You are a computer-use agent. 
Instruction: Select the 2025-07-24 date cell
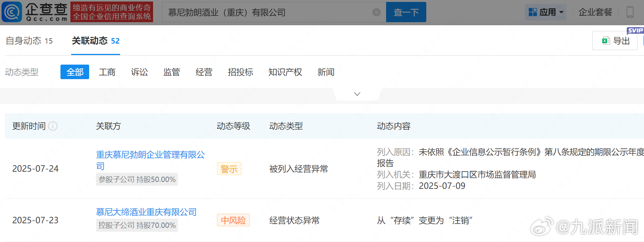coord(36,169)
